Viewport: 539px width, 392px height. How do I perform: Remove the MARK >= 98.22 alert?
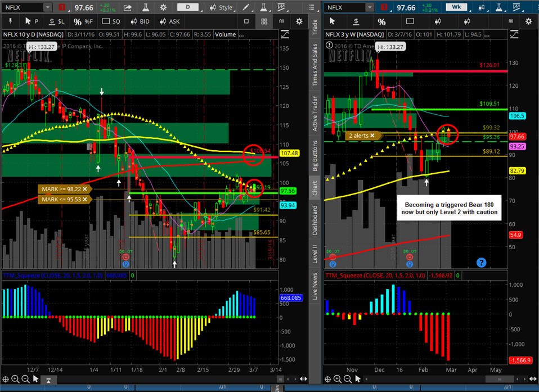coord(84,189)
